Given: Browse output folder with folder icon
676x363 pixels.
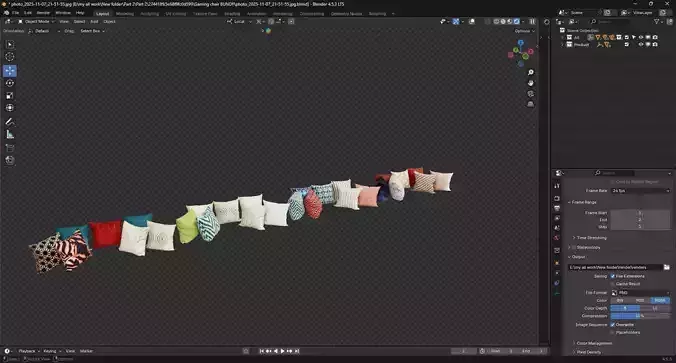Looking at the screenshot, I should [x=667, y=267].
